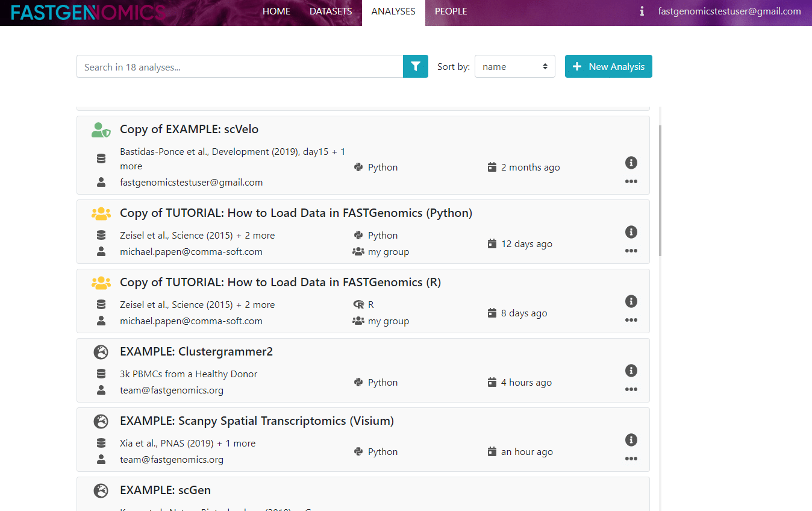Image resolution: width=812 pixels, height=511 pixels.
Task: Select the ANALYSES tab
Action: 393,11
